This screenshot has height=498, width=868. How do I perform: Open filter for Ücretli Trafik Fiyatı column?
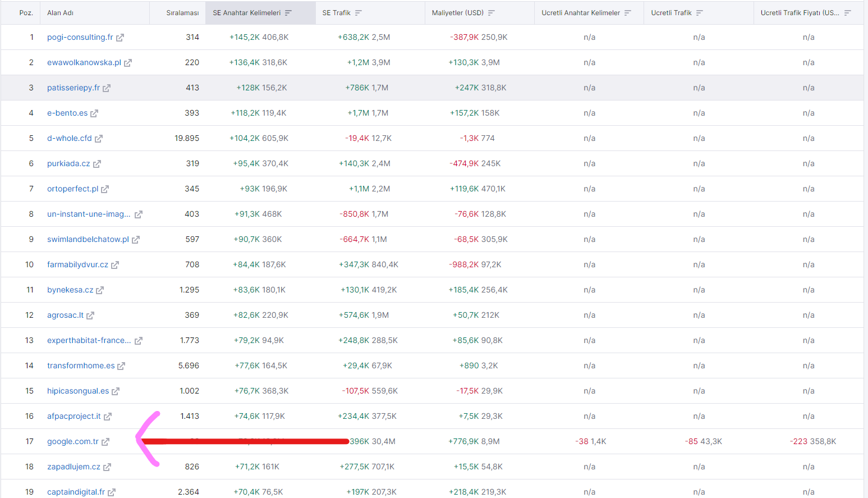point(848,13)
